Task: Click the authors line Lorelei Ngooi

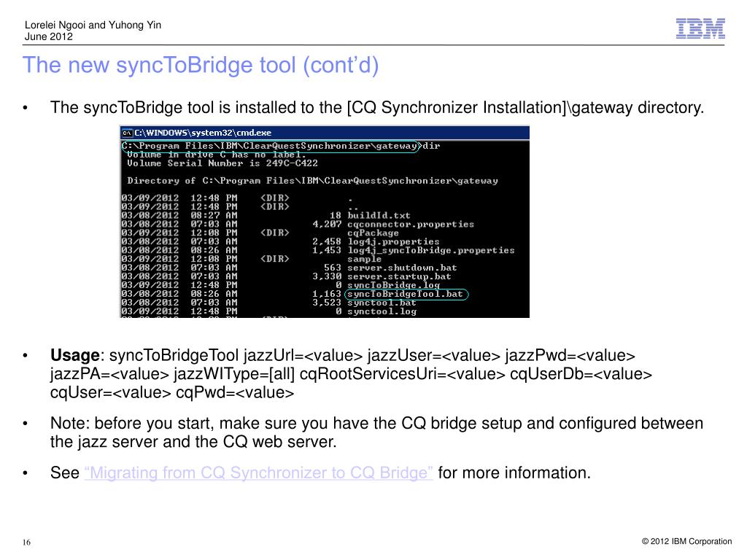Action: [x=93, y=25]
